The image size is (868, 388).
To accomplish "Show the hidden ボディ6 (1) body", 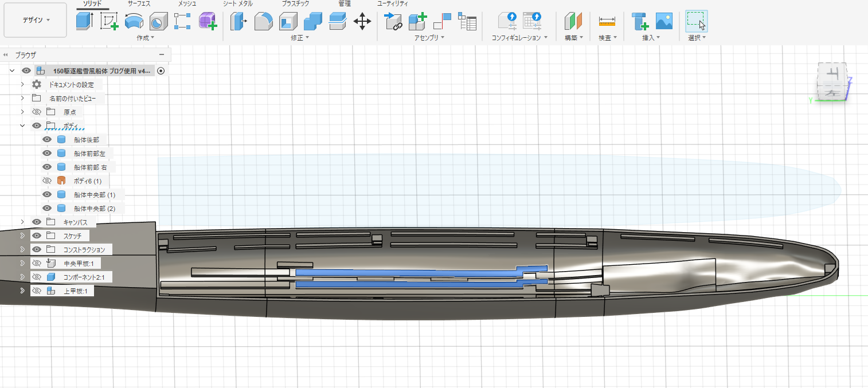I will (48, 181).
